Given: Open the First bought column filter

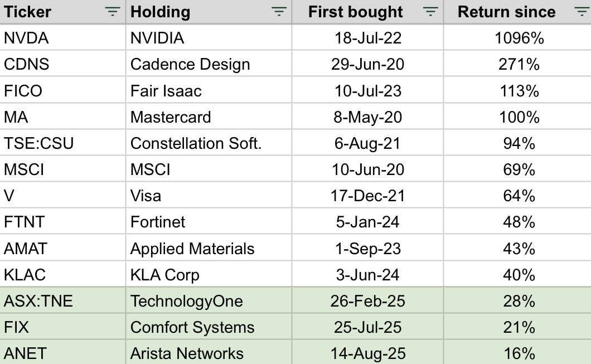Looking at the screenshot, I should (430, 12).
